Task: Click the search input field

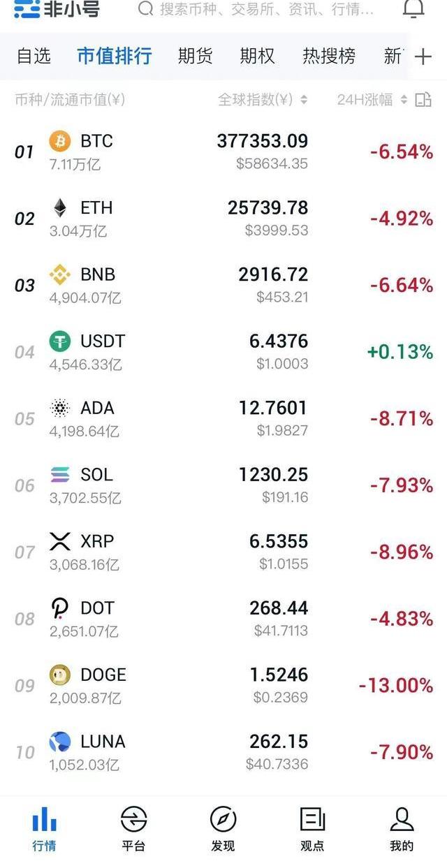Action: click(265, 9)
